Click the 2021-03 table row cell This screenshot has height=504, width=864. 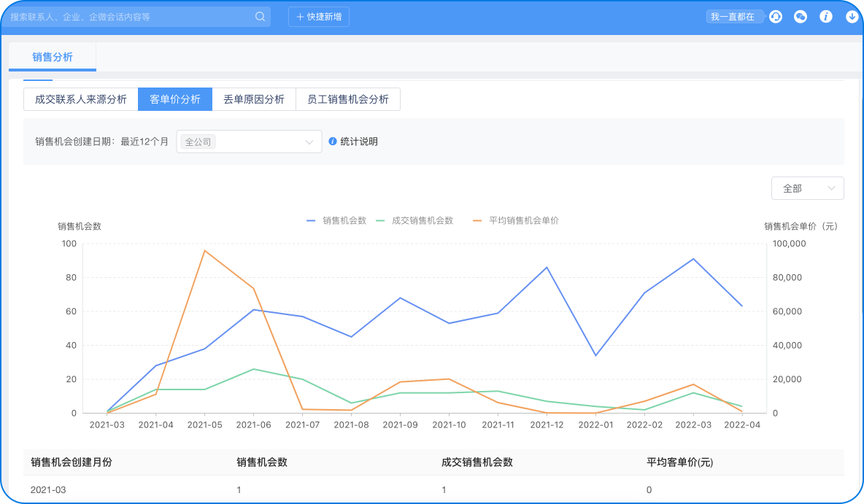coord(48,489)
